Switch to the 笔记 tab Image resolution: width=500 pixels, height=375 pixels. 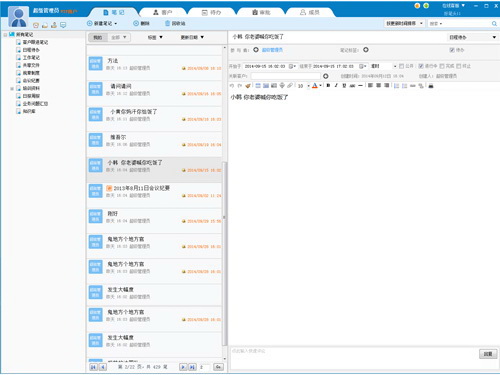[114, 12]
